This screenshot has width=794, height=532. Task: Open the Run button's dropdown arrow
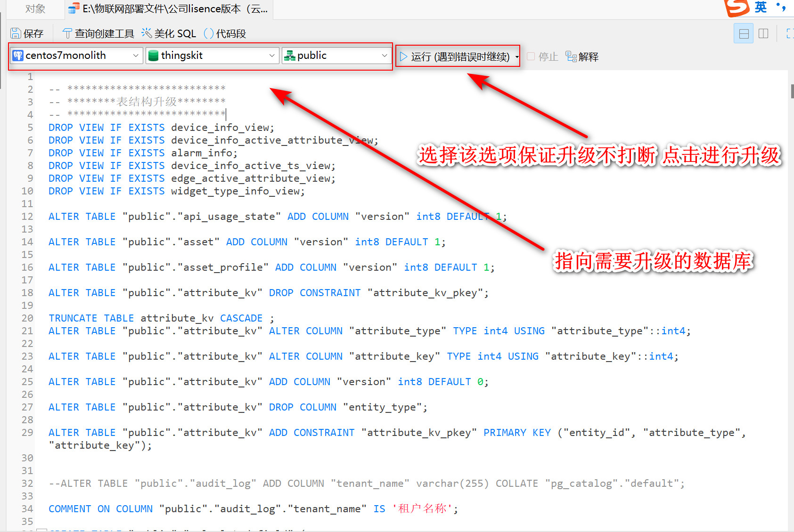pos(517,57)
